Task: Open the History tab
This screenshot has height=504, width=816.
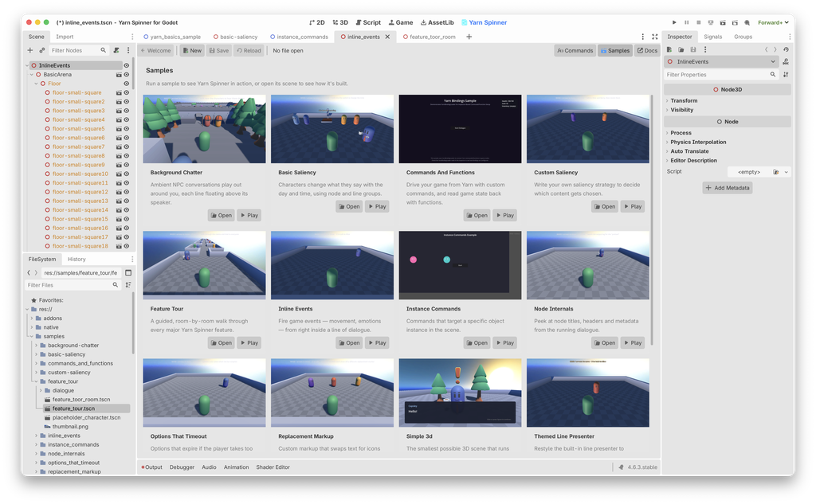Action: 76,259
